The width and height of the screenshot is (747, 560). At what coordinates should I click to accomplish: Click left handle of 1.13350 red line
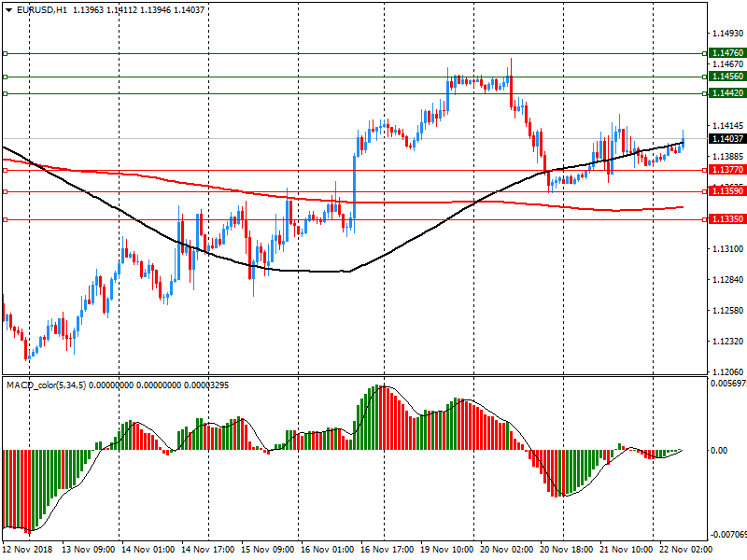click(x=5, y=219)
